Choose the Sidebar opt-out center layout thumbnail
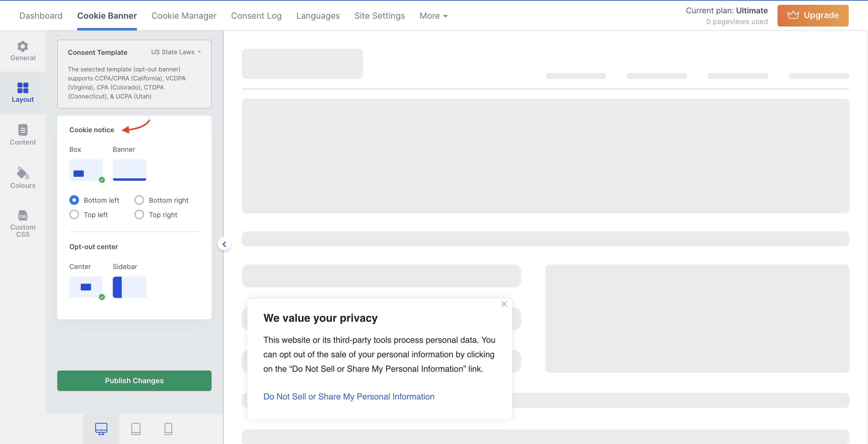Image resolution: width=868 pixels, height=444 pixels. tap(129, 287)
